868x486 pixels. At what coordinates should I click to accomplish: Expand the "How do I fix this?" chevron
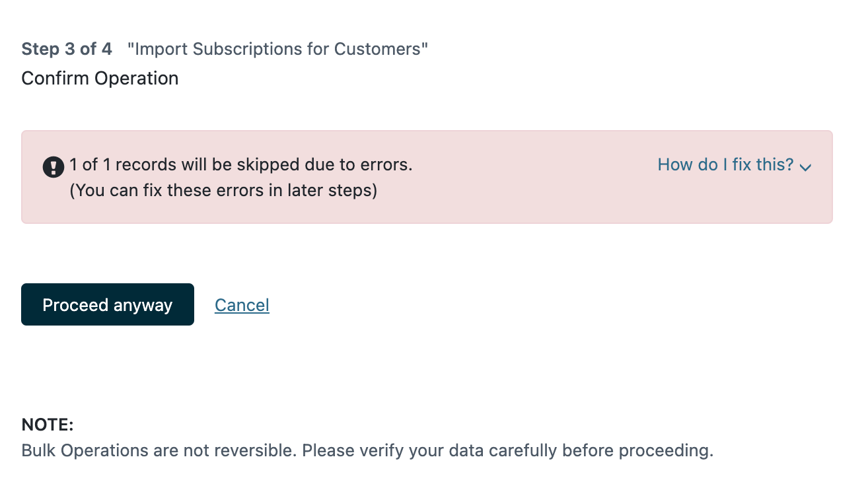click(805, 167)
